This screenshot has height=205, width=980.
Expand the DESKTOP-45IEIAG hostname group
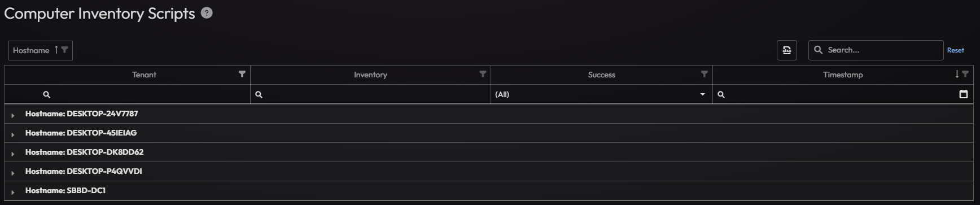coord(12,134)
